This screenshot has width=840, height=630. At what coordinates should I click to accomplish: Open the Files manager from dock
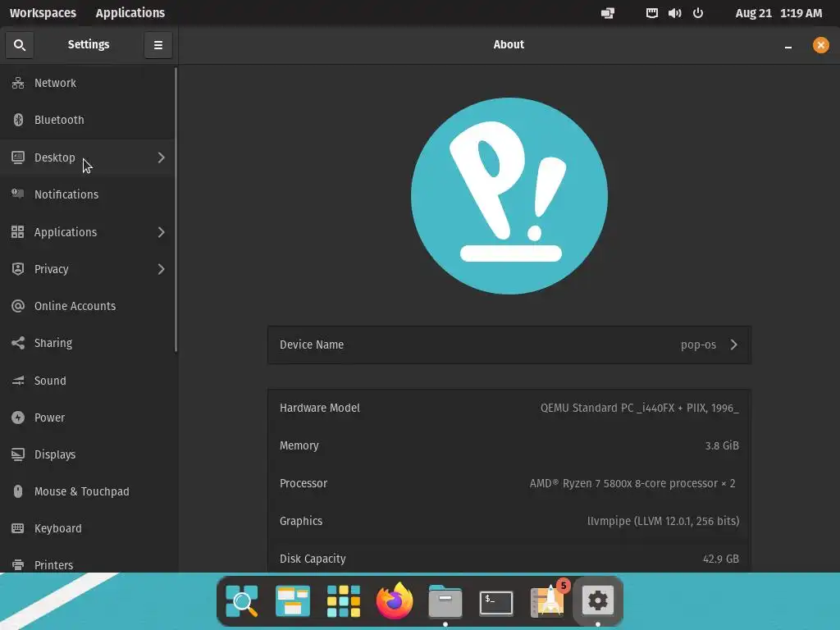click(445, 601)
